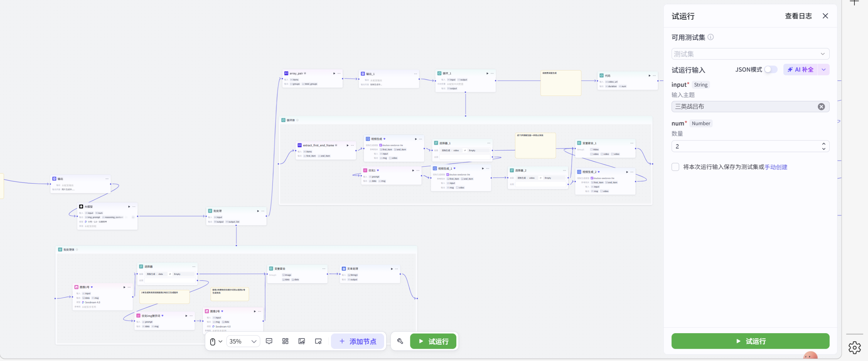868x361 pixels.
Task: Expand the AI 补全 dropdown arrow
Action: point(824,70)
